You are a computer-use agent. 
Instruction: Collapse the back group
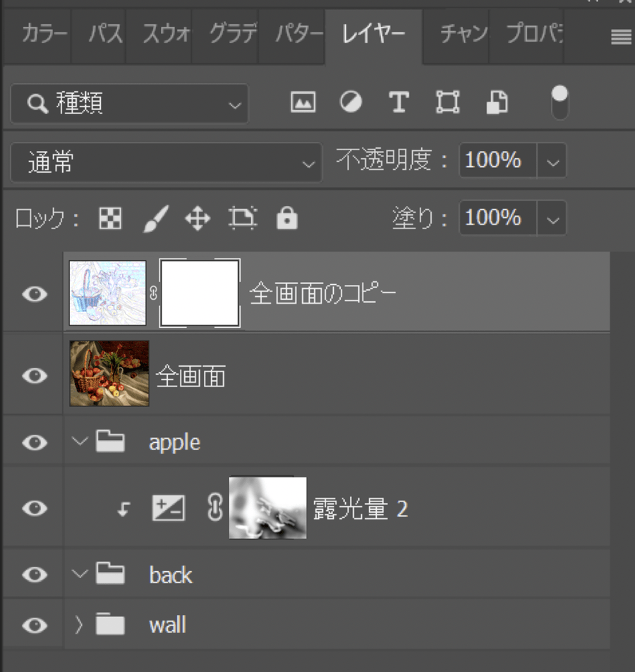pos(80,573)
